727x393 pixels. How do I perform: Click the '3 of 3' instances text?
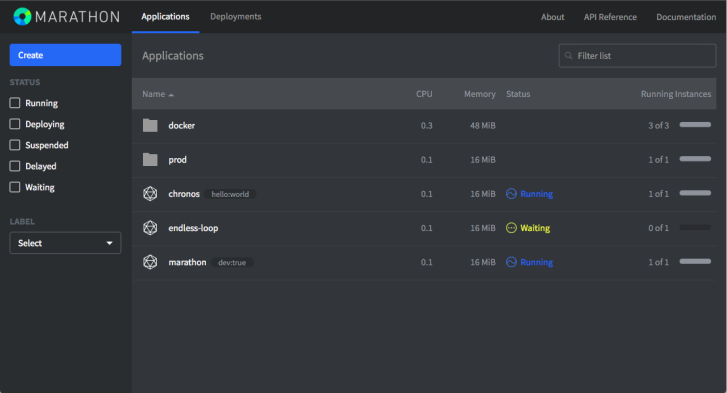tap(658, 126)
